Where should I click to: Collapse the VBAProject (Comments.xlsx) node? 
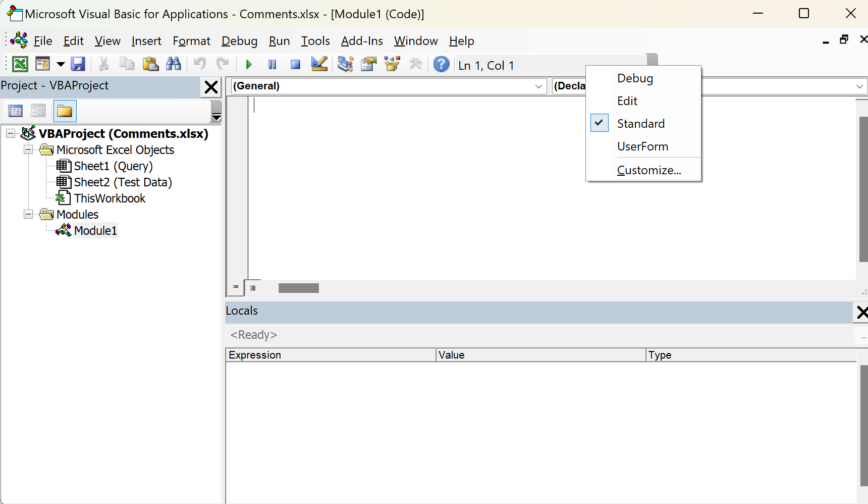pos(11,133)
